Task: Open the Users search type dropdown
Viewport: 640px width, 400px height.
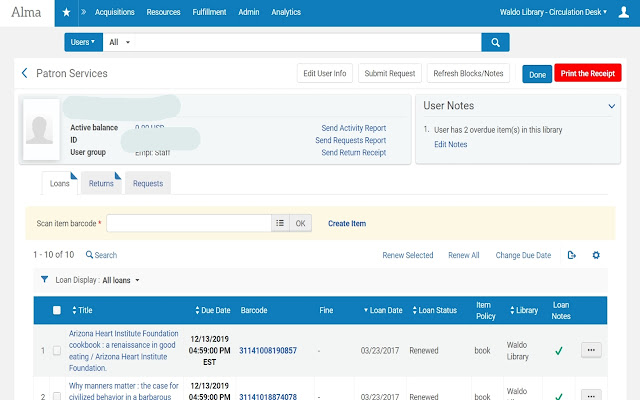Action: [83, 42]
